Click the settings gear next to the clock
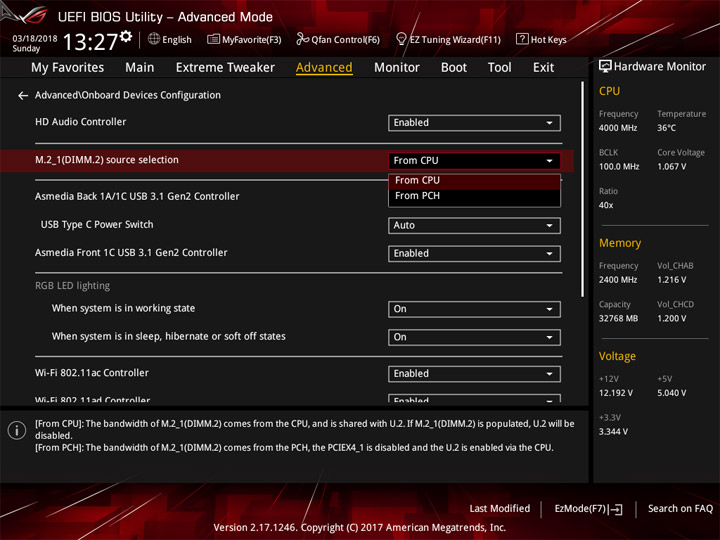720x540 pixels. (126, 37)
